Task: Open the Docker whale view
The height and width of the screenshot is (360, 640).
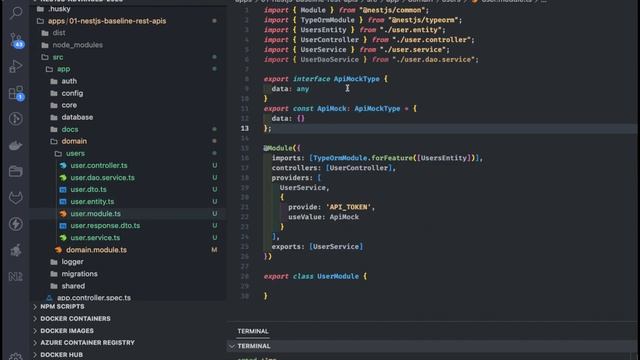Action: point(16,145)
